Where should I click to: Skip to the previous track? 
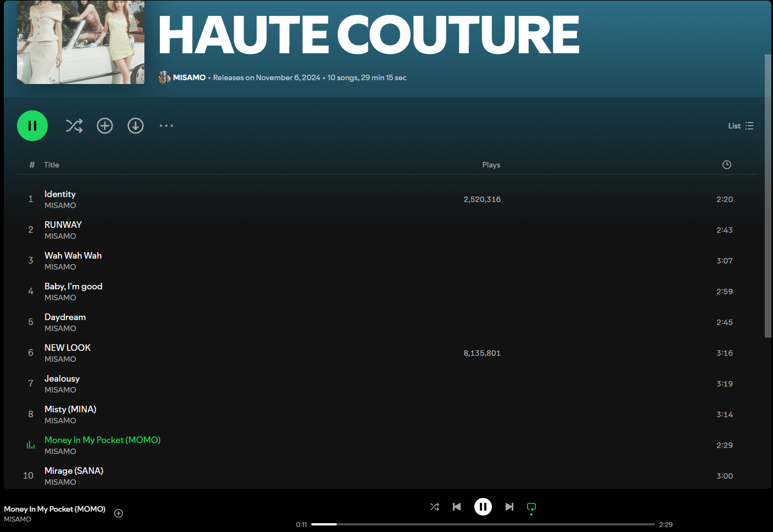(x=457, y=507)
